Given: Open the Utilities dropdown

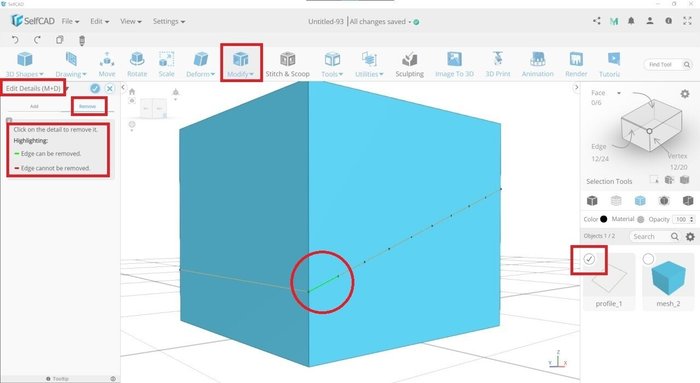Looking at the screenshot, I should tap(369, 65).
